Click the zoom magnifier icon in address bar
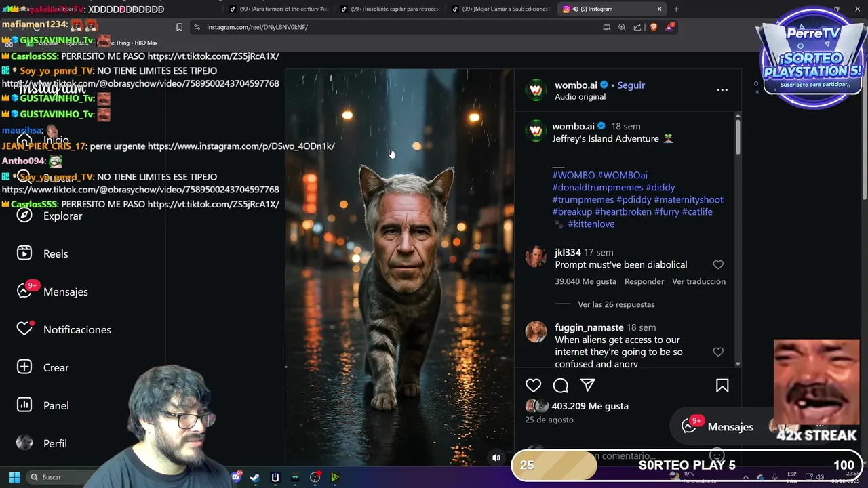 tap(622, 27)
